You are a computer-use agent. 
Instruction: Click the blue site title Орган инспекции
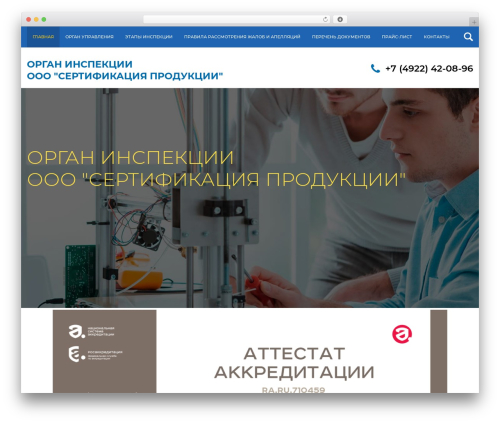click(125, 70)
